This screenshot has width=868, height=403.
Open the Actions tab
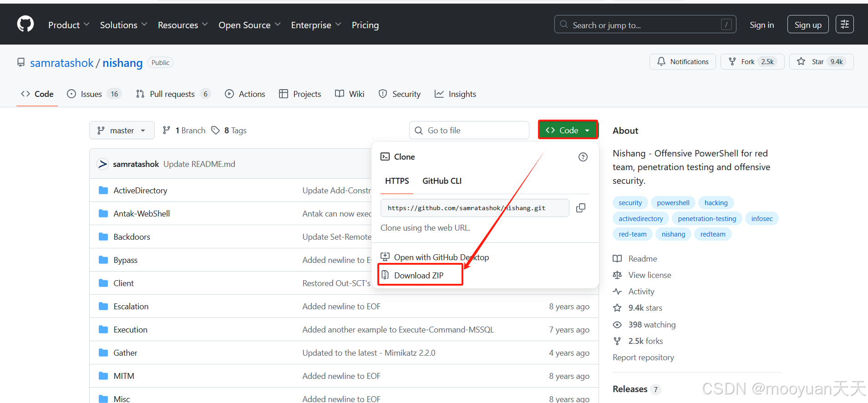[245, 94]
